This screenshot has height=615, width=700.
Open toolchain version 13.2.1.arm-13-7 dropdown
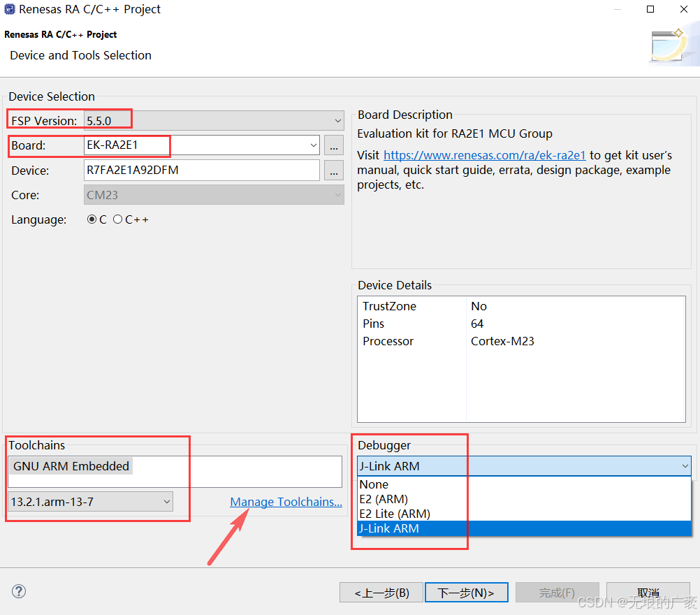coord(91,502)
